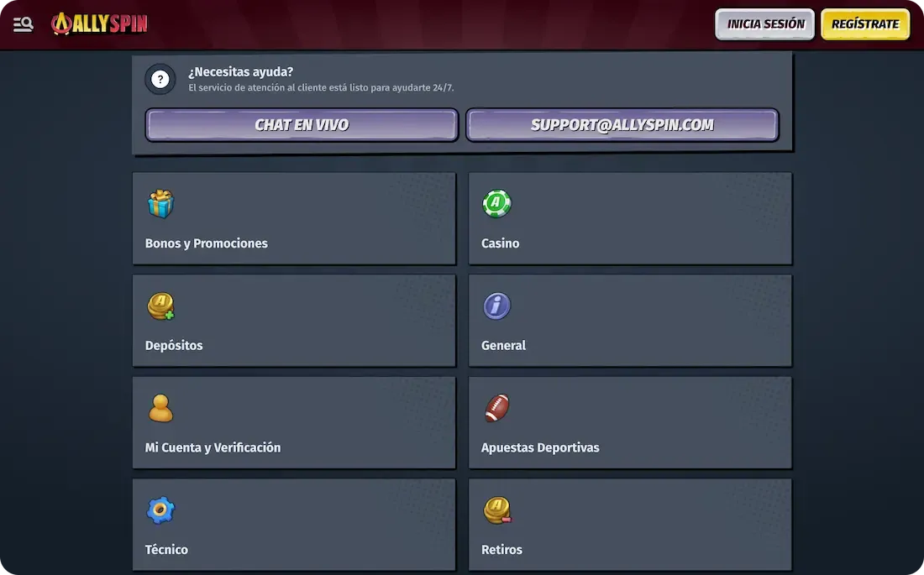Click the gear icon for Técnico topics
The width and height of the screenshot is (924, 575).
pyautogui.click(x=160, y=510)
